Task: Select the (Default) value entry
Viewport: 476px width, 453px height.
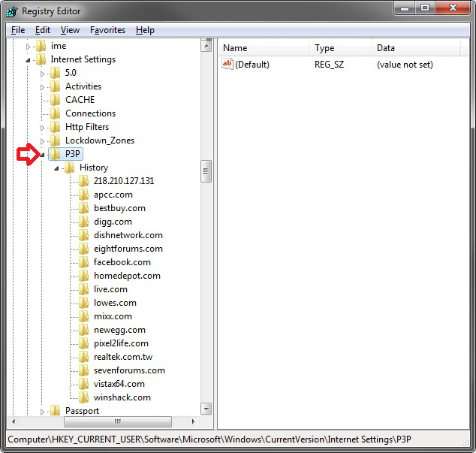Action: (x=252, y=65)
